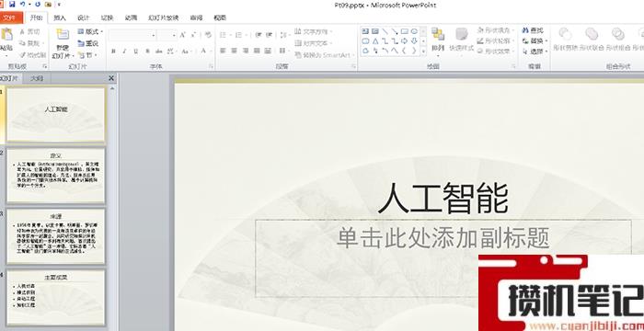Screen dimensions: 644x331
Task: Select the Rectangle shape in gallery
Action: 405,31
